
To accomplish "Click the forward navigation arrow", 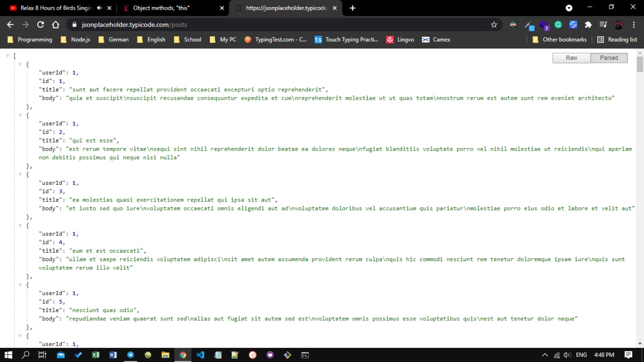I will click(26, 24).
